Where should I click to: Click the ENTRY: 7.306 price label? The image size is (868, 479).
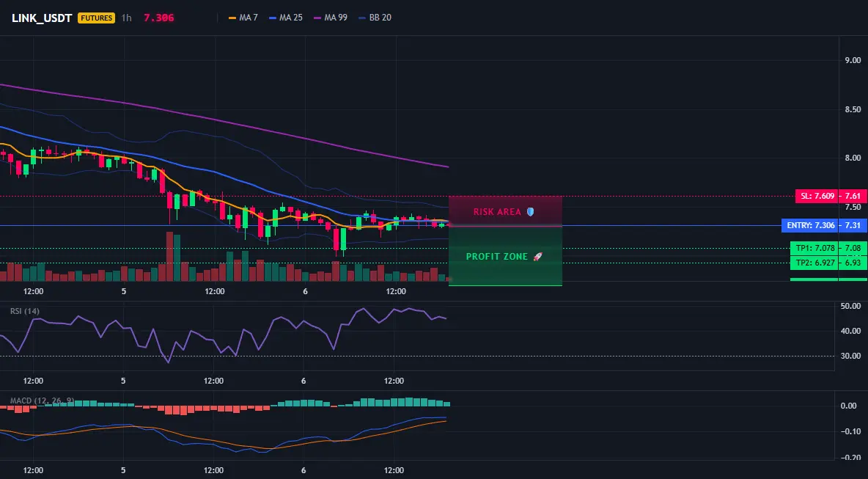pyautogui.click(x=809, y=226)
